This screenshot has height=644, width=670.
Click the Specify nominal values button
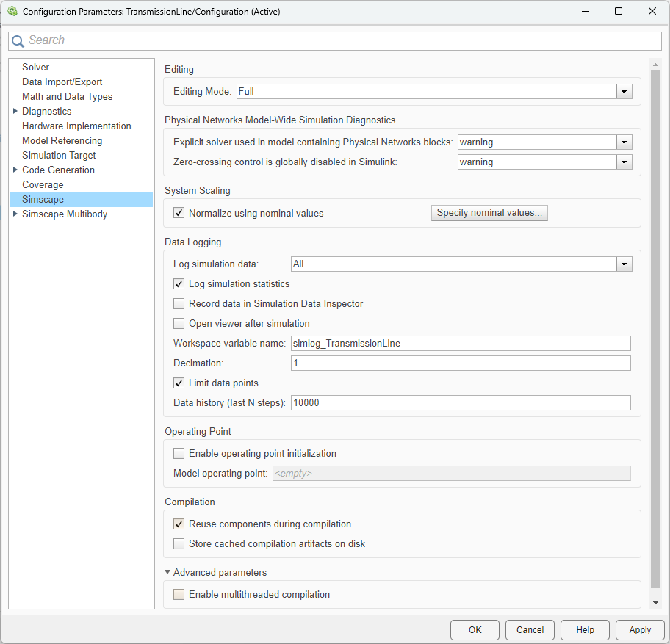[489, 214]
